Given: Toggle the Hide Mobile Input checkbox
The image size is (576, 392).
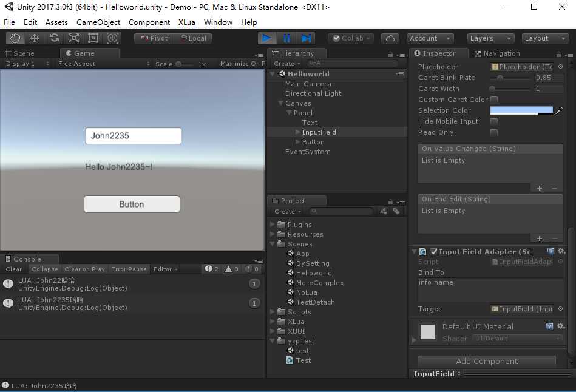Looking at the screenshot, I should [x=494, y=121].
